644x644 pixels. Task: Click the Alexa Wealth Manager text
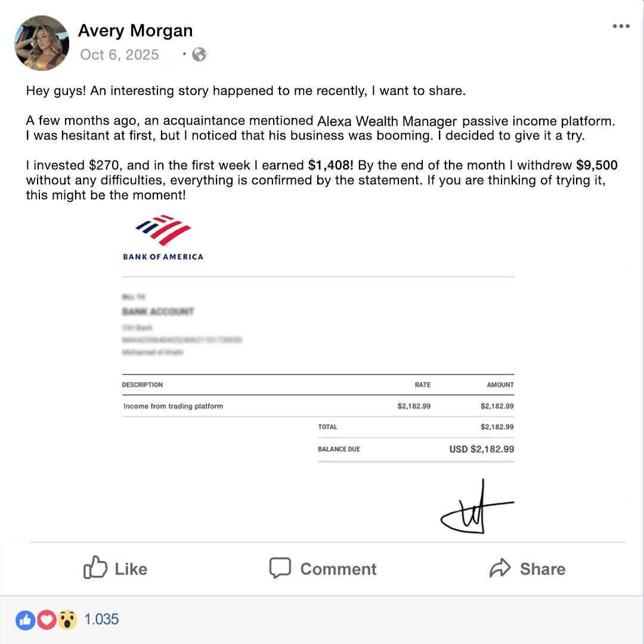click(x=387, y=121)
